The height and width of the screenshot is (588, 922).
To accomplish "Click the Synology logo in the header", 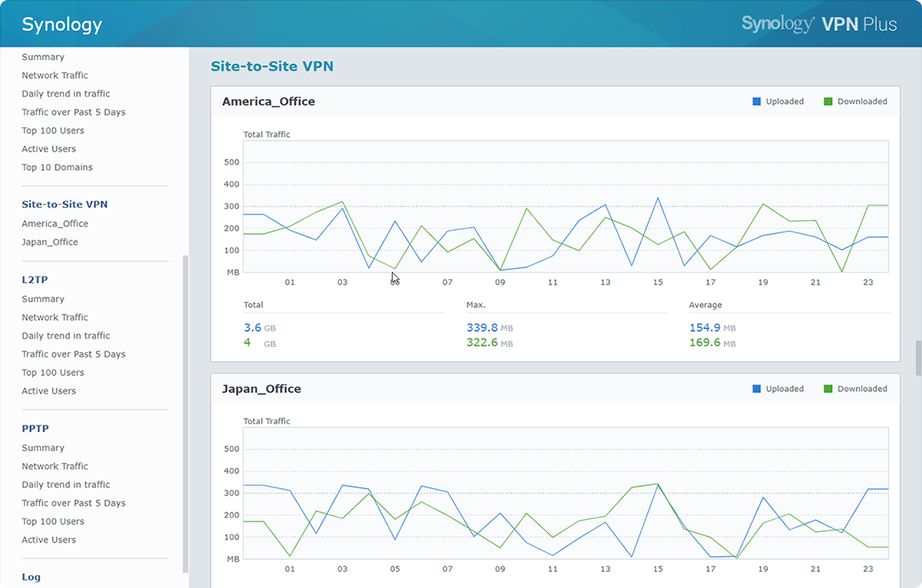I will tap(62, 24).
